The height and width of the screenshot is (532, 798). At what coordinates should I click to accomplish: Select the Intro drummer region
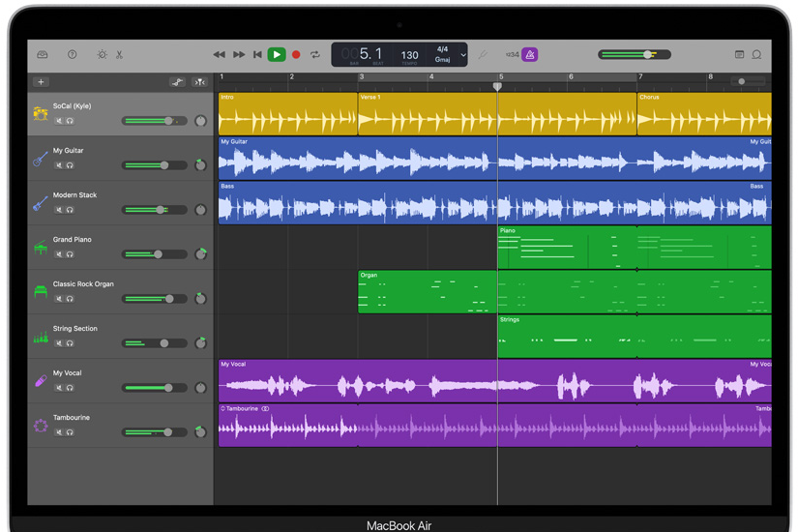(x=288, y=114)
